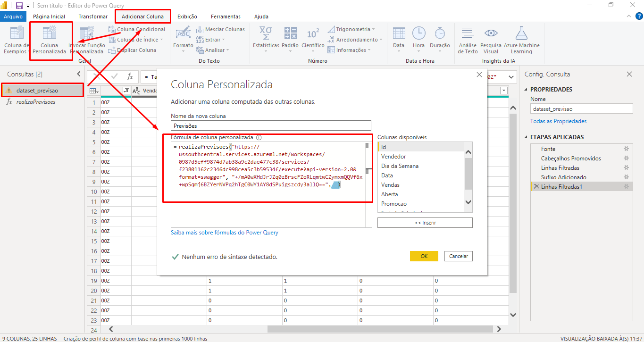The height and width of the screenshot is (342, 644).
Task: Open settings gear for Sufixo Adicionado
Action: (x=626, y=177)
